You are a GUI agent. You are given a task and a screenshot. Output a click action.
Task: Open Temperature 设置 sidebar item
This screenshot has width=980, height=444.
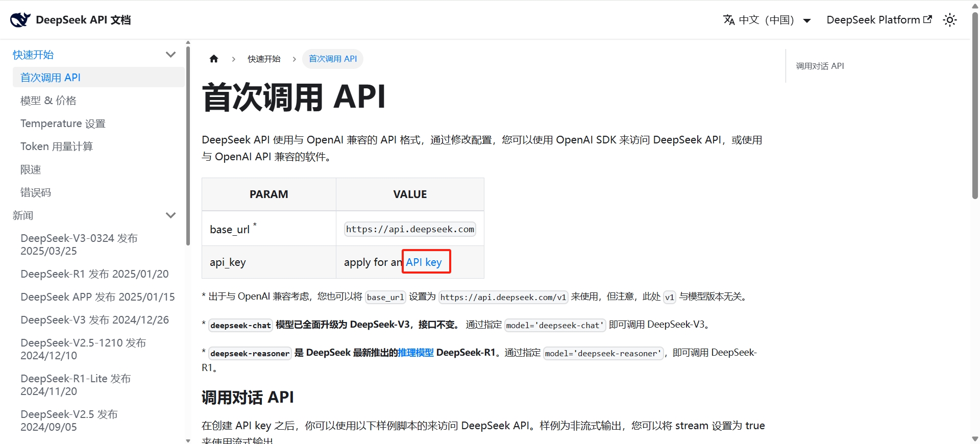(x=63, y=124)
